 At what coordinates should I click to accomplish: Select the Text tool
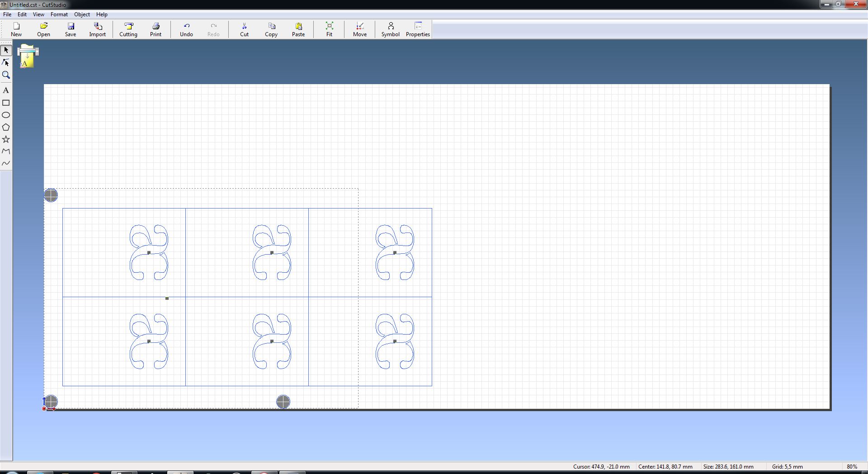tap(6, 90)
